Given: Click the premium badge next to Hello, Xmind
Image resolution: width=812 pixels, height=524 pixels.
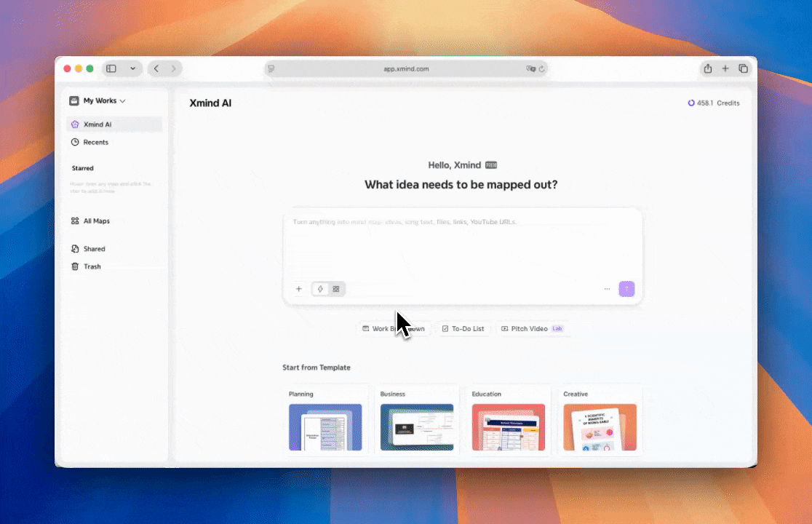Looking at the screenshot, I should click(x=491, y=165).
